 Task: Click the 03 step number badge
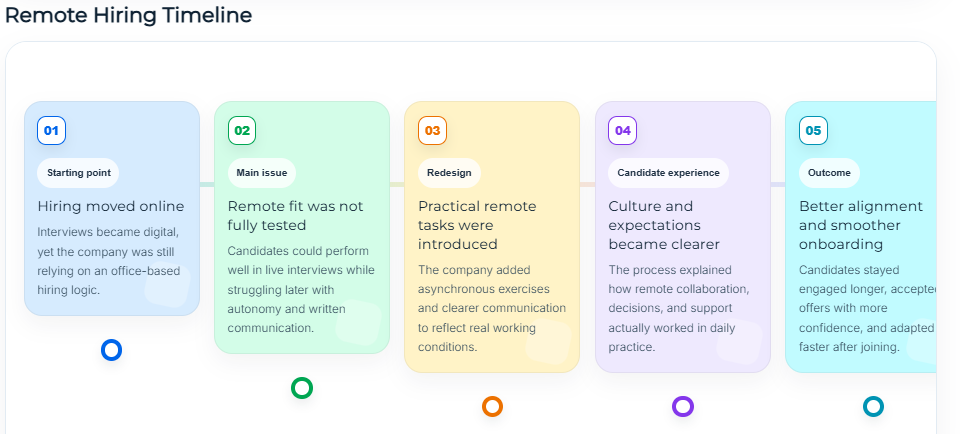coord(432,130)
